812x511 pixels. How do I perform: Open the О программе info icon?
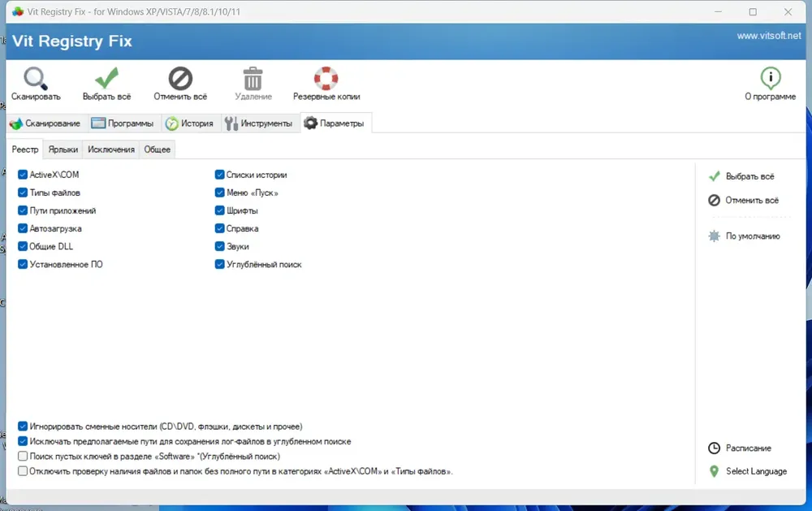pyautogui.click(x=770, y=79)
